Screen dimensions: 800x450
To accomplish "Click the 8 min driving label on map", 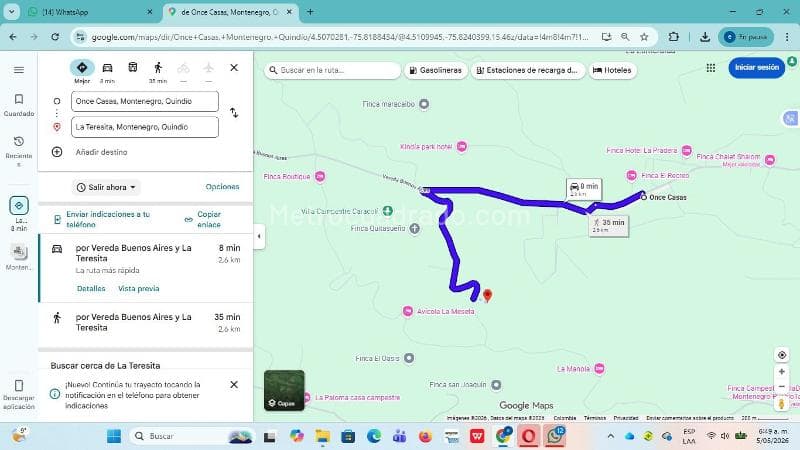I will pyautogui.click(x=584, y=189).
